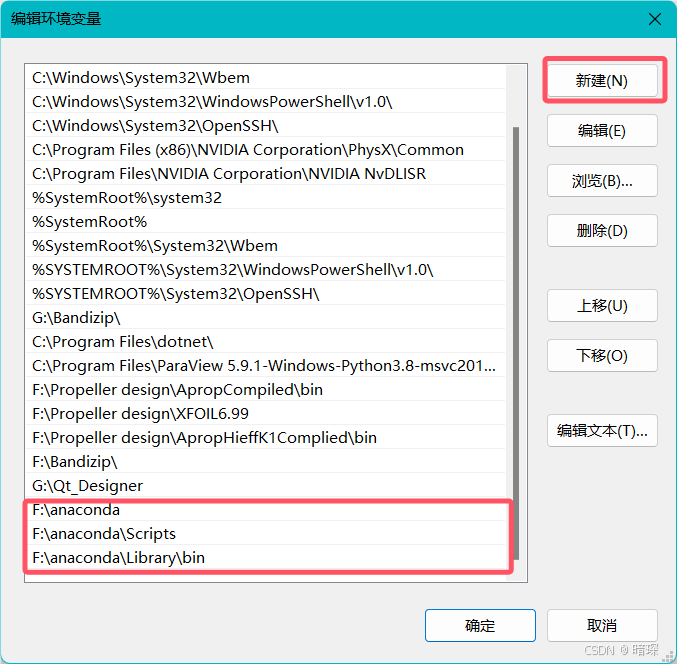Move entry up with 上移(U)
Image resolution: width=677 pixels, height=664 pixels.
[x=602, y=306]
